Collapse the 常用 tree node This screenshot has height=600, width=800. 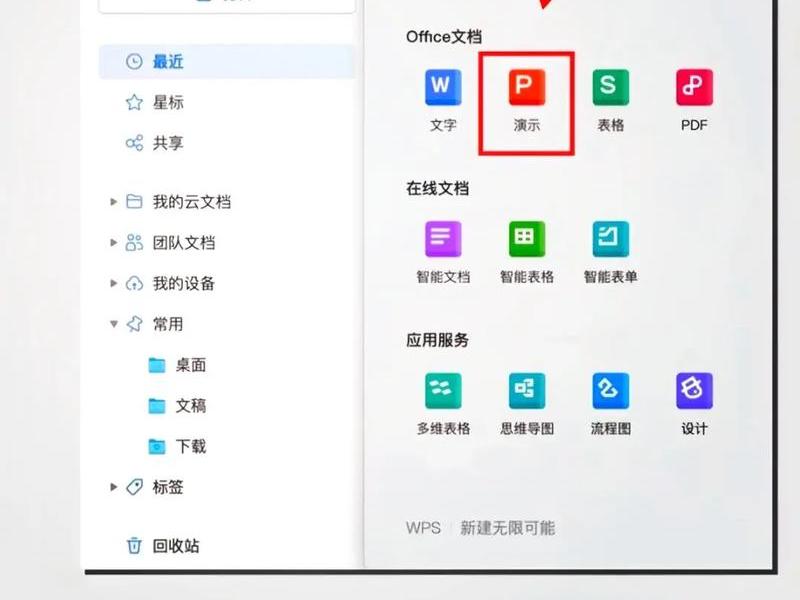113,324
